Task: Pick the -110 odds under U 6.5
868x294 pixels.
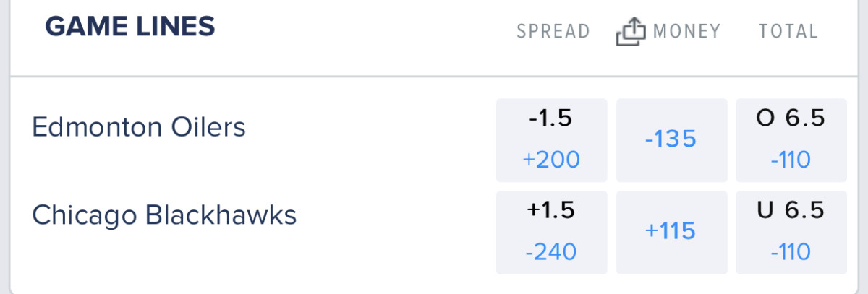Action: click(x=791, y=251)
